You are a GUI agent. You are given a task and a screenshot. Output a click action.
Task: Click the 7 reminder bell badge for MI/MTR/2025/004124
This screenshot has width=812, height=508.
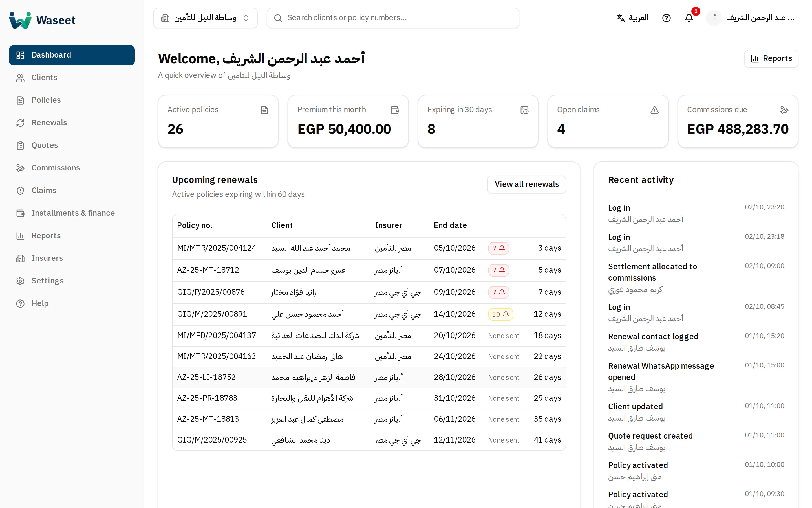[498, 248]
